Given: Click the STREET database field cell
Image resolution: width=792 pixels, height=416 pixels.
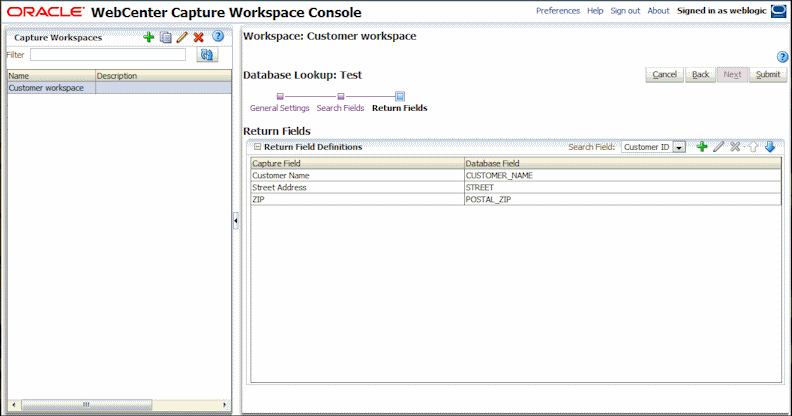Looking at the screenshot, I should coord(623,187).
